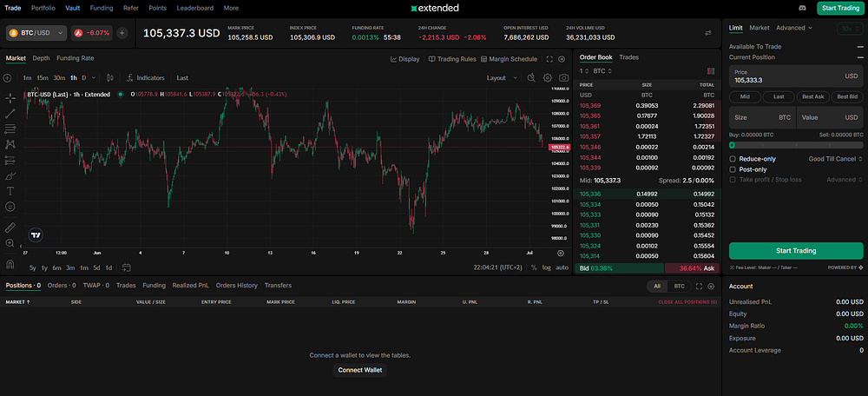Open the TradingView logo link
868x396 pixels.
click(36, 234)
